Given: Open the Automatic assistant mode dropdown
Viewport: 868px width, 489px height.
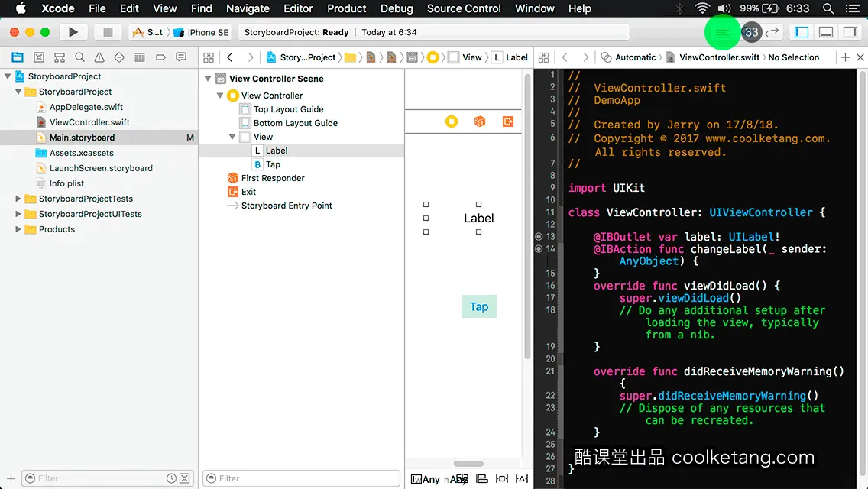Looking at the screenshot, I should (x=629, y=57).
